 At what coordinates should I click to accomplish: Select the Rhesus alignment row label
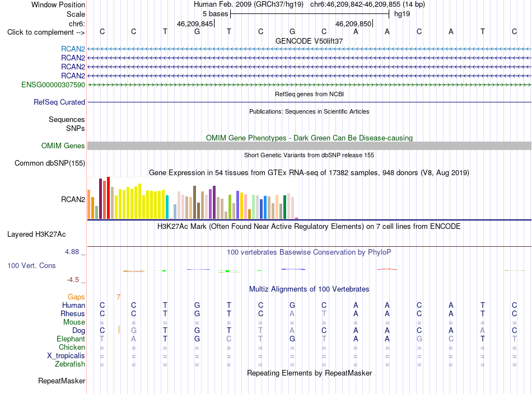click(x=73, y=313)
